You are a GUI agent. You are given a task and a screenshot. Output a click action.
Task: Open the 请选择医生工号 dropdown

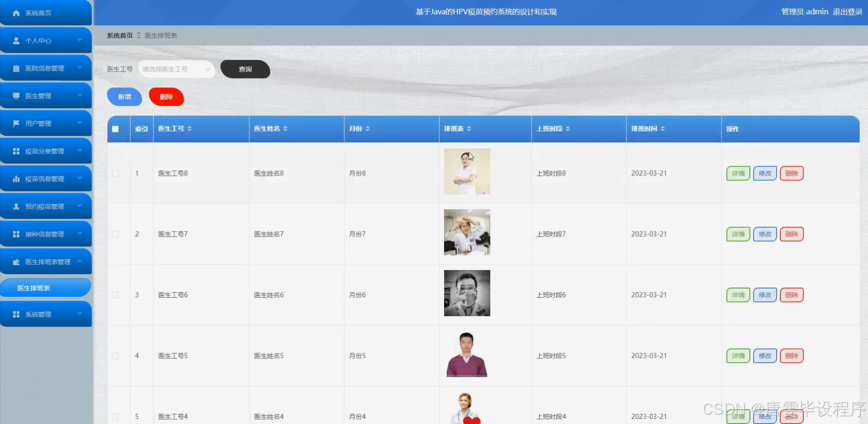point(176,69)
